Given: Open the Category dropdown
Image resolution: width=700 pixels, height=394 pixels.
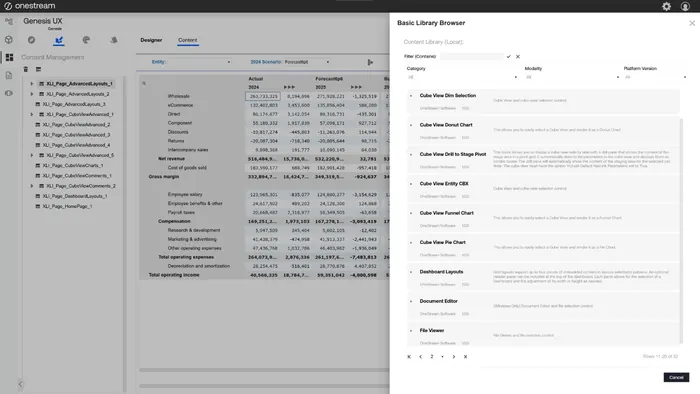Looking at the screenshot, I should [x=462, y=77].
